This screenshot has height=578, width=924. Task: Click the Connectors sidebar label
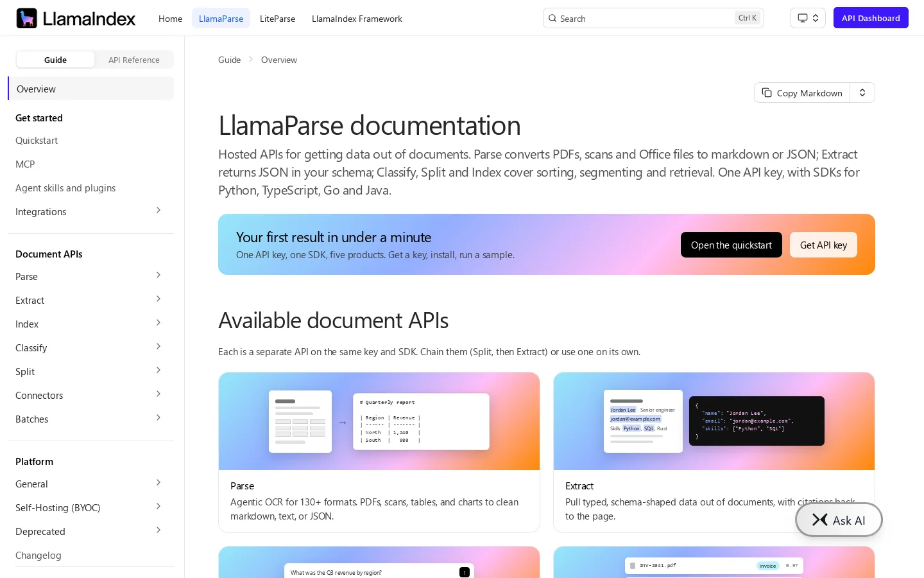click(39, 396)
